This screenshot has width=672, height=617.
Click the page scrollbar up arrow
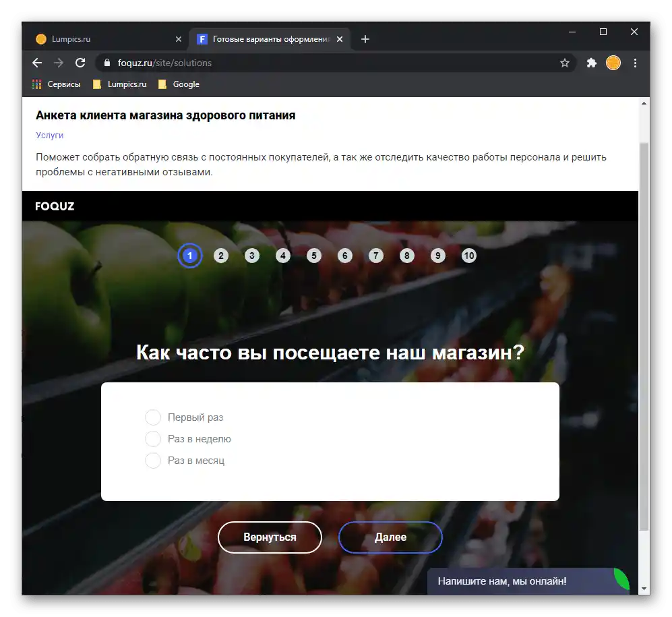(x=644, y=103)
